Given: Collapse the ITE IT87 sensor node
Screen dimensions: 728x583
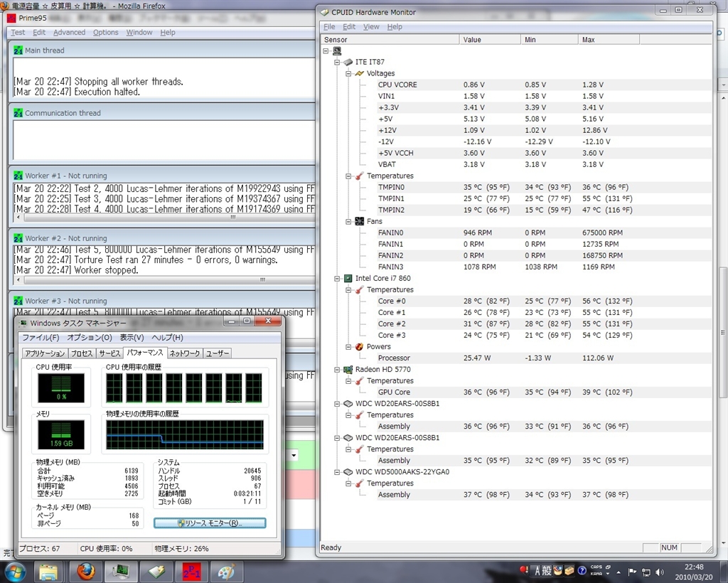Looking at the screenshot, I should (337, 62).
